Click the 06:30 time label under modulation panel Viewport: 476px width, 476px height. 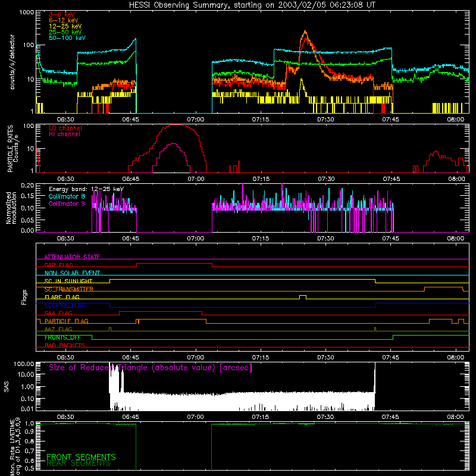click(65, 239)
